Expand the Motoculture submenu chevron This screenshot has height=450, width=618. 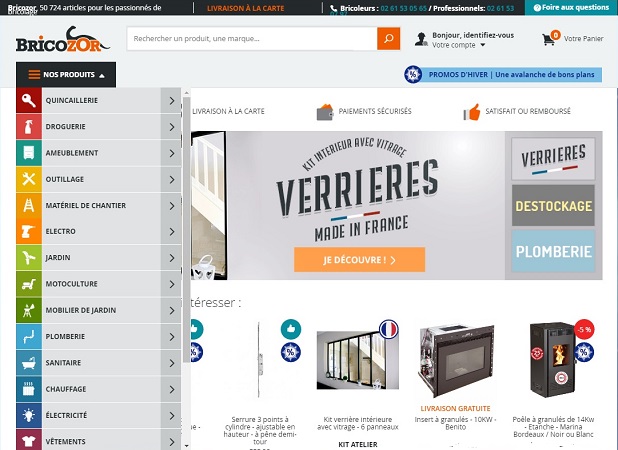171,284
